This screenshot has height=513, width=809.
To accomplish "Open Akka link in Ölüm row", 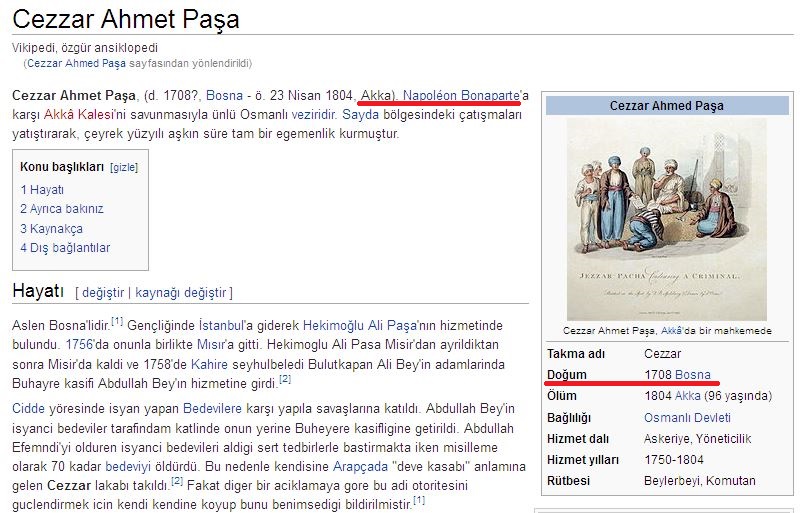I will [688, 396].
